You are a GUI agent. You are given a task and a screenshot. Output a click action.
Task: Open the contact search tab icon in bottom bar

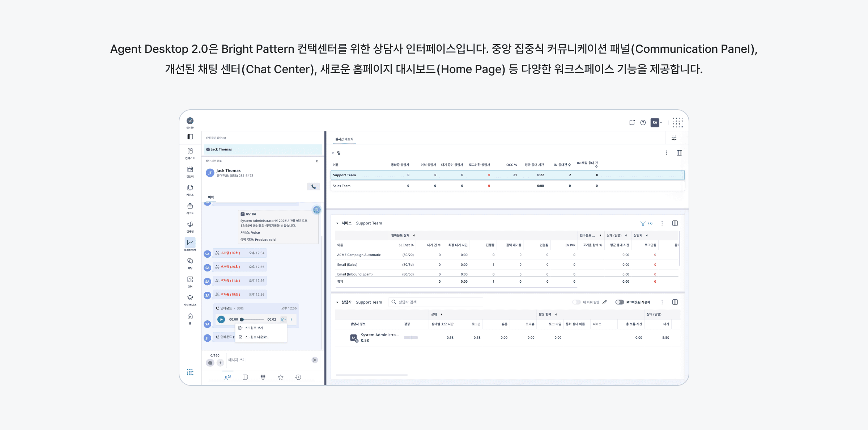pyautogui.click(x=227, y=377)
